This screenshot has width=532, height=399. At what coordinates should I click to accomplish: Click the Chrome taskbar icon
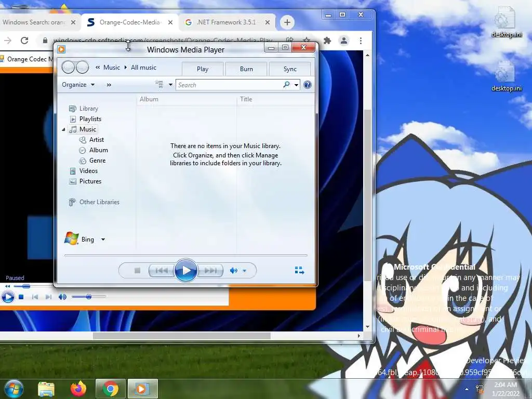pos(110,389)
